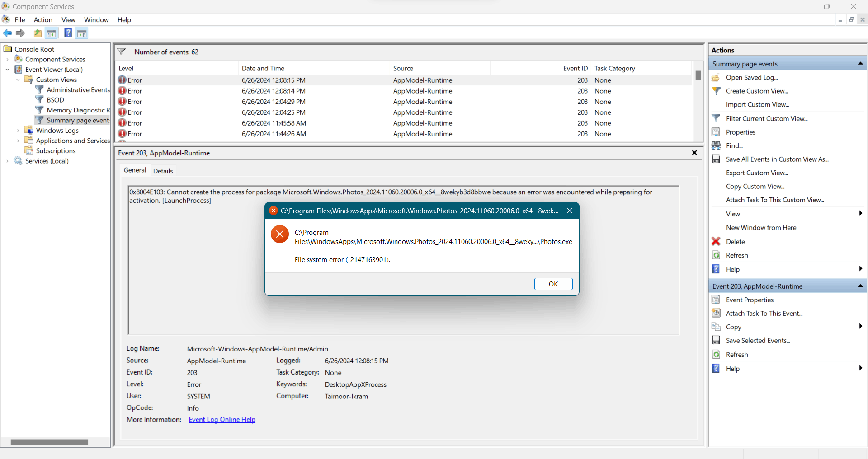868x459 pixels.
Task: Click the Up one level folder icon
Action: click(x=38, y=33)
